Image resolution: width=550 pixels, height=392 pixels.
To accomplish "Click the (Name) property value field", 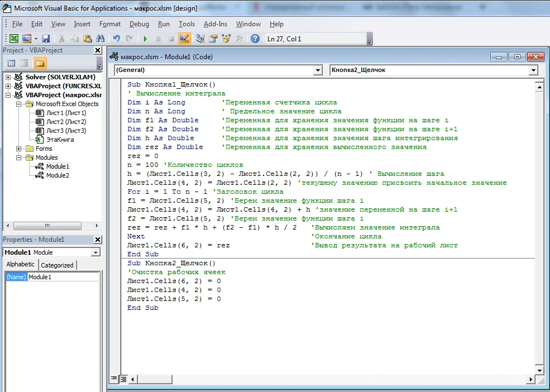I will click(x=64, y=277).
